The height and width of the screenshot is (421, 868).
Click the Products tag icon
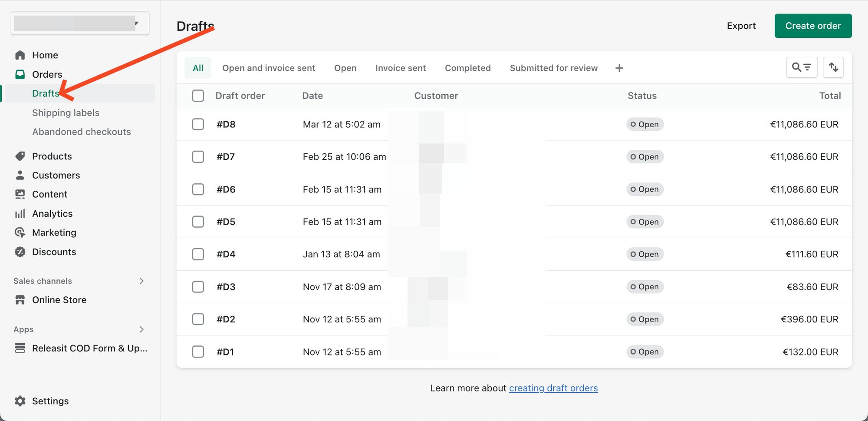point(20,156)
